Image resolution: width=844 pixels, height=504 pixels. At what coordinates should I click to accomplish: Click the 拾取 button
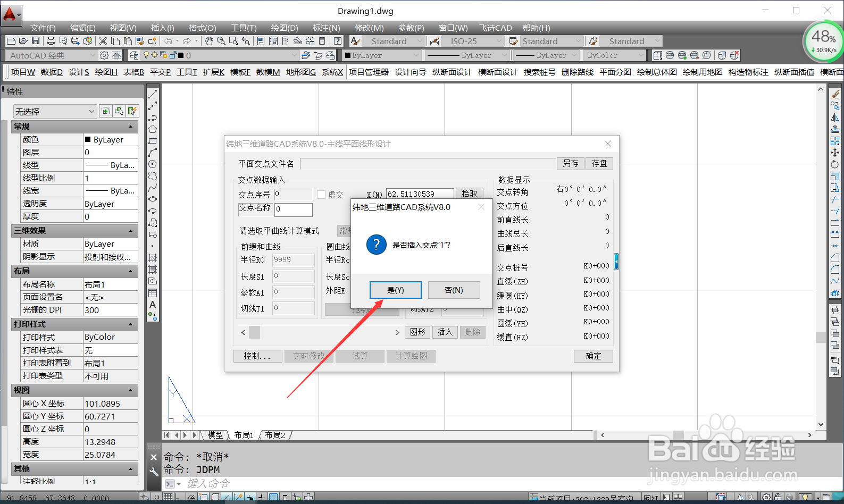[470, 194]
